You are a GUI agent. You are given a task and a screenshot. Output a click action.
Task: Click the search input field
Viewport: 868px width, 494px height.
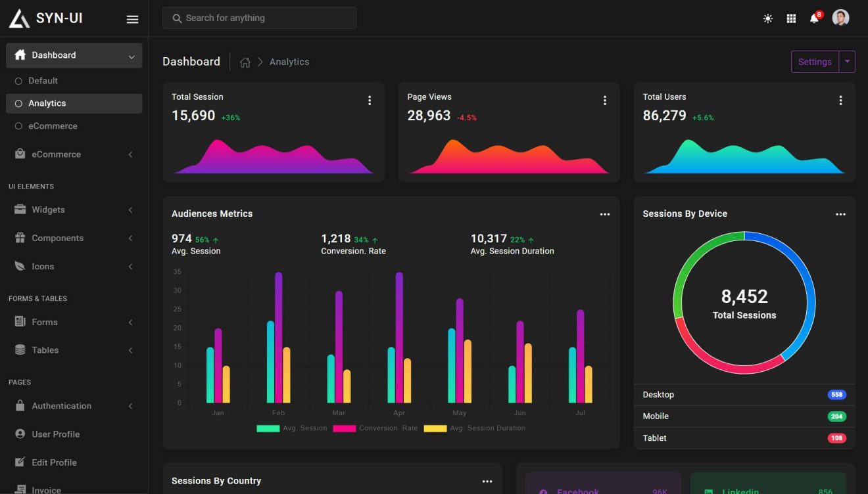coord(259,18)
